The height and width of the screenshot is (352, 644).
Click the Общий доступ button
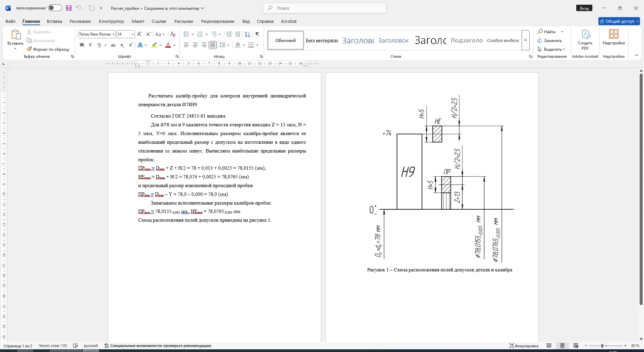[619, 21]
